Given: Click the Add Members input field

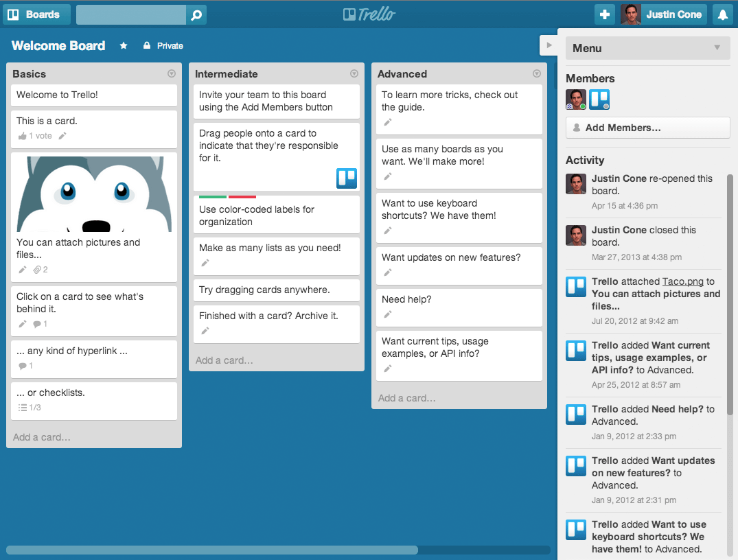Looking at the screenshot, I should pos(647,127).
